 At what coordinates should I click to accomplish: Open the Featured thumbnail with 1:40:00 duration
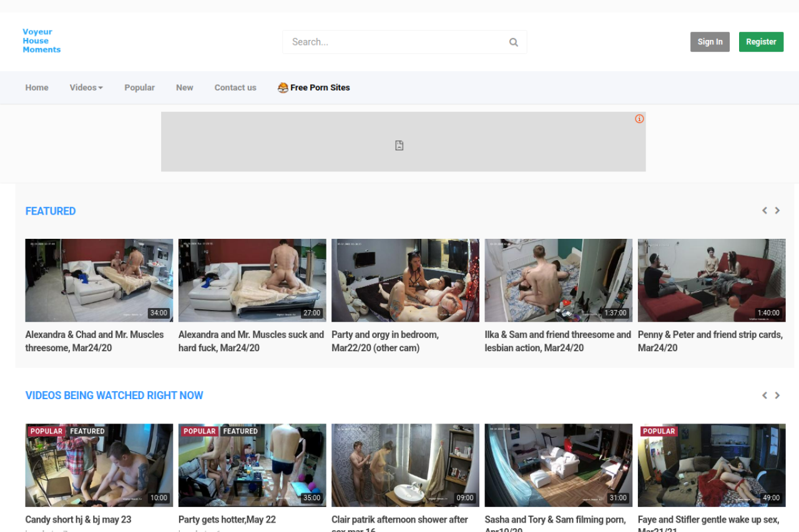(712, 281)
